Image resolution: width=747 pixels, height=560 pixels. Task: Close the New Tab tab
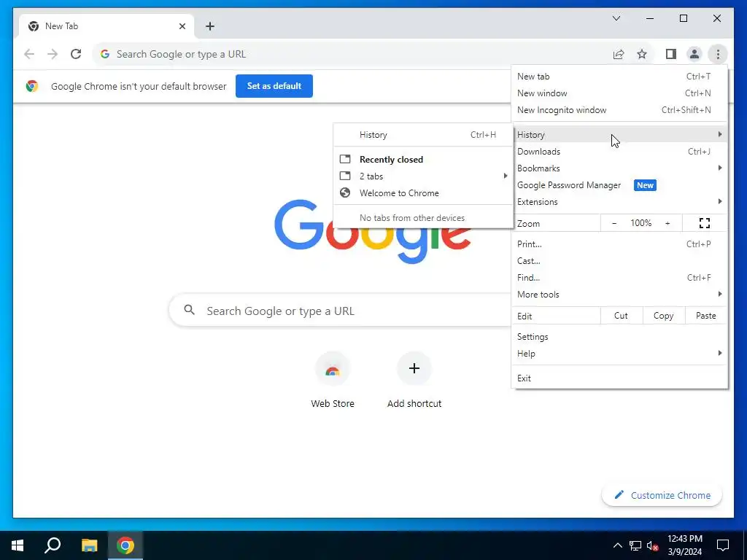tap(182, 26)
